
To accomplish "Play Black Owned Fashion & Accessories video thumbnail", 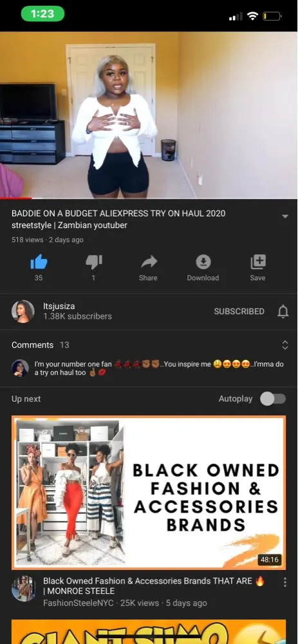I will point(149,493).
